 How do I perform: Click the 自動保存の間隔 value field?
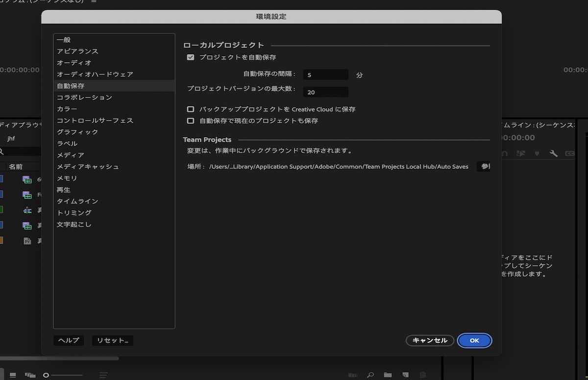tap(324, 75)
